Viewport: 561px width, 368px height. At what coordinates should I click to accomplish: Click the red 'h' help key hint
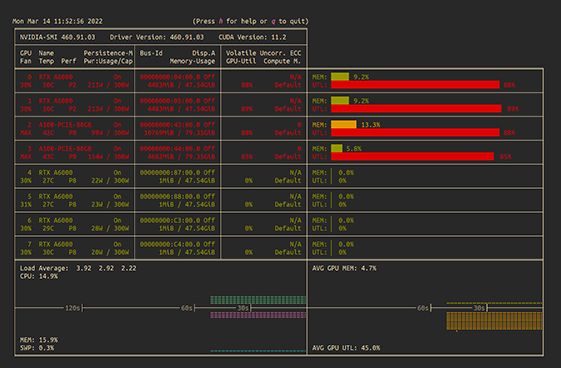point(221,21)
